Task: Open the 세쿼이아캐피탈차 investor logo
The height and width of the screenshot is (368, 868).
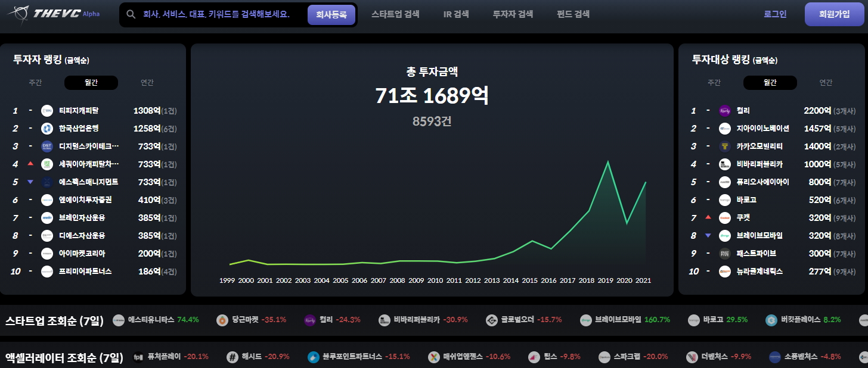Action: click(x=47, y=164)
